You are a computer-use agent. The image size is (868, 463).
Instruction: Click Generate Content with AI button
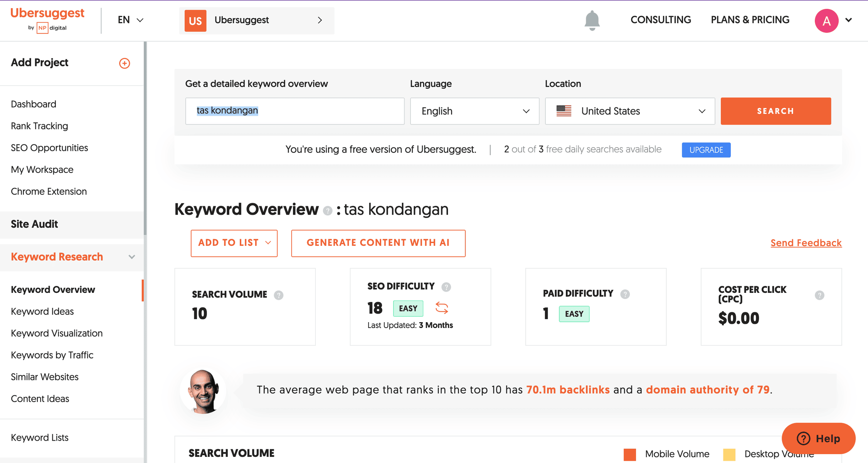pyautogui.click(x=378, y=243)
